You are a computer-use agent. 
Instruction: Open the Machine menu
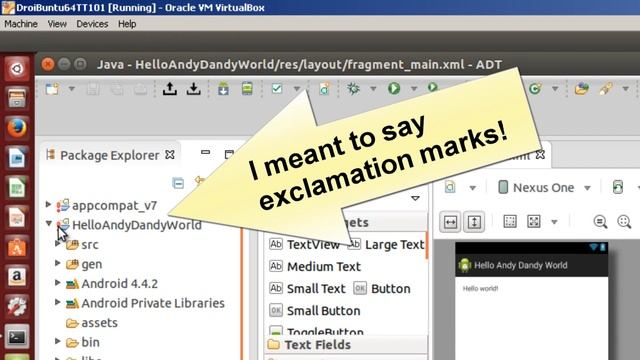[x=21, y=24]
